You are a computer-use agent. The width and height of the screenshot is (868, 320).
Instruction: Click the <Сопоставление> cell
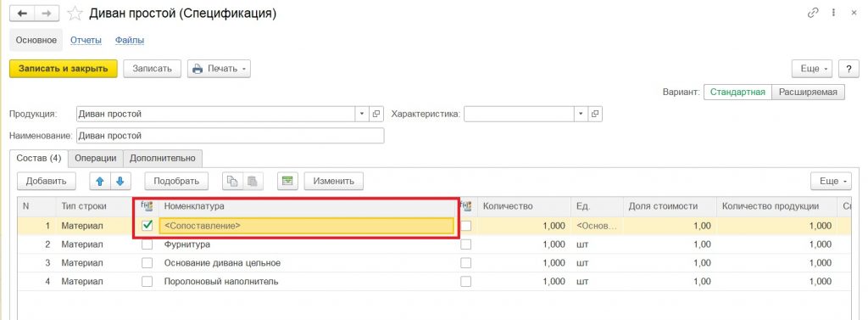click(306, 226)
